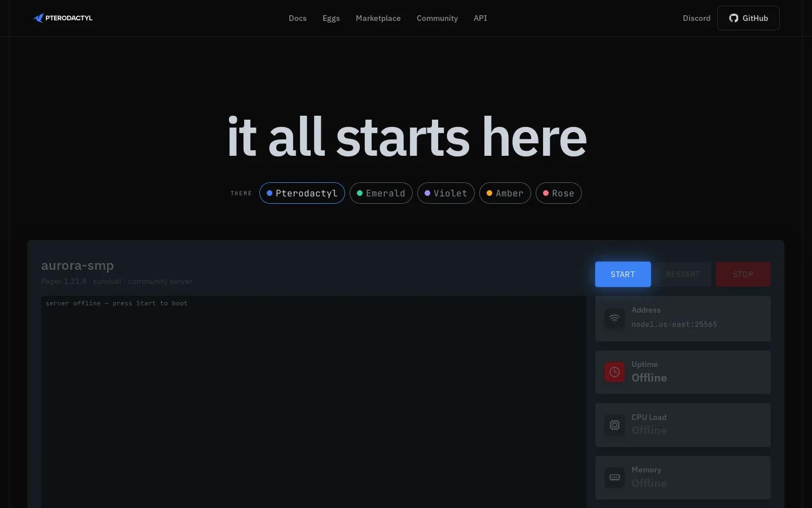
Task: Visit the Community page
Action: coord(437,18)
